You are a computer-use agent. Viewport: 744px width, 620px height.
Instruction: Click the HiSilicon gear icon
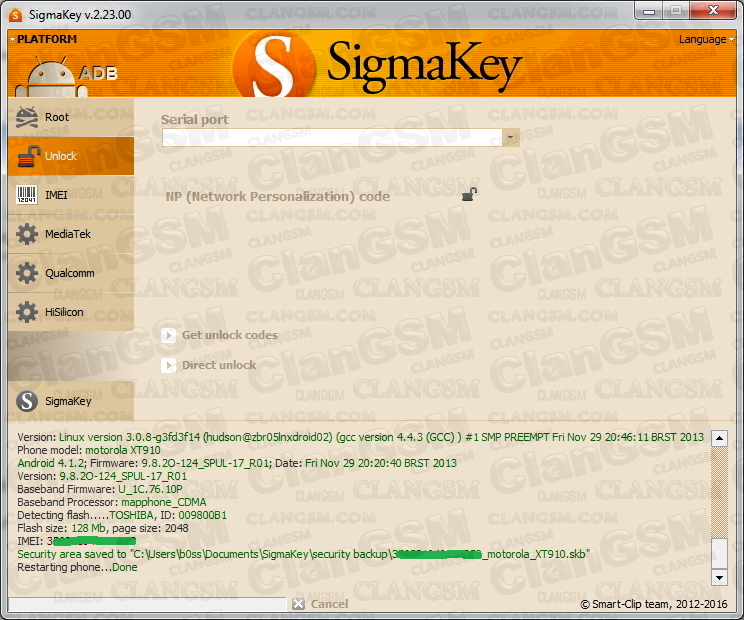pos(27,312)
